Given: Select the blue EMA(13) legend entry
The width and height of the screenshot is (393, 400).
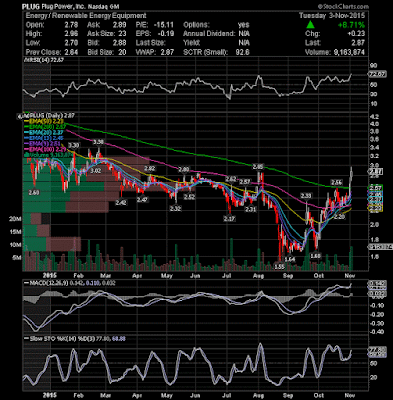Looking at the screenshot, I should [43, 138].
